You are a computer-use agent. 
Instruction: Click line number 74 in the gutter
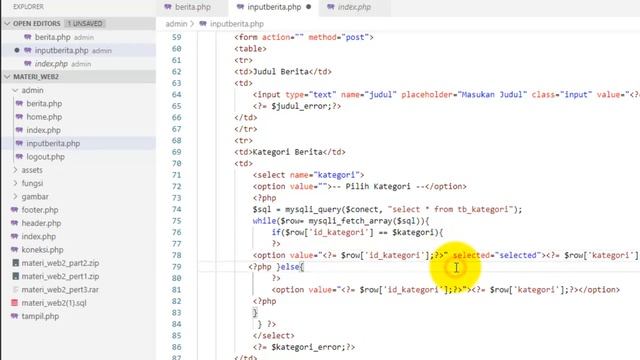pyautogui.click(x=176, y=209)
